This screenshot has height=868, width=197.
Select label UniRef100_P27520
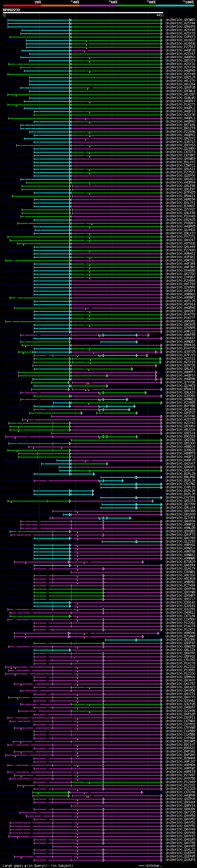click(x=180, y=172)
